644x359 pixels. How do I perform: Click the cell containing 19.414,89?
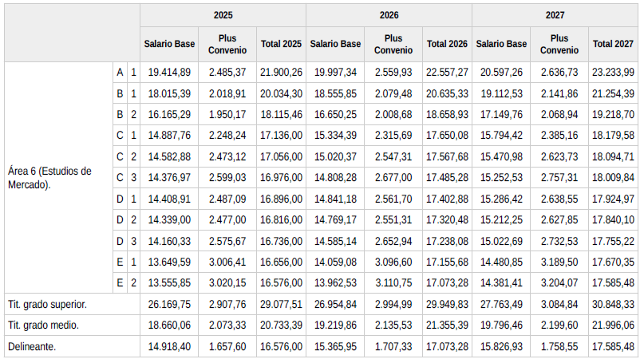169,73
